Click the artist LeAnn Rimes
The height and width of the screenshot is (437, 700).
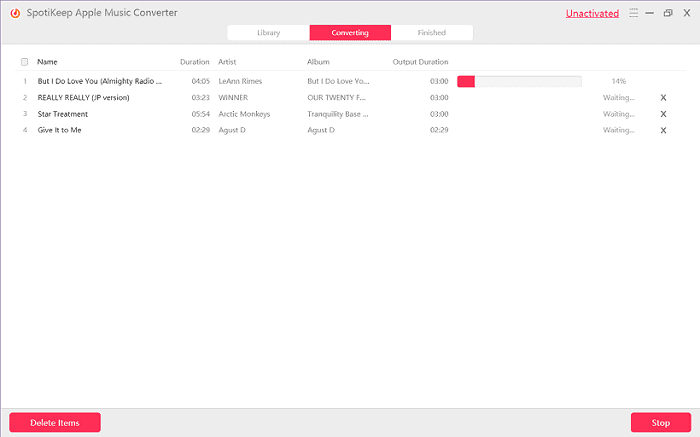[x=240, y=81]
